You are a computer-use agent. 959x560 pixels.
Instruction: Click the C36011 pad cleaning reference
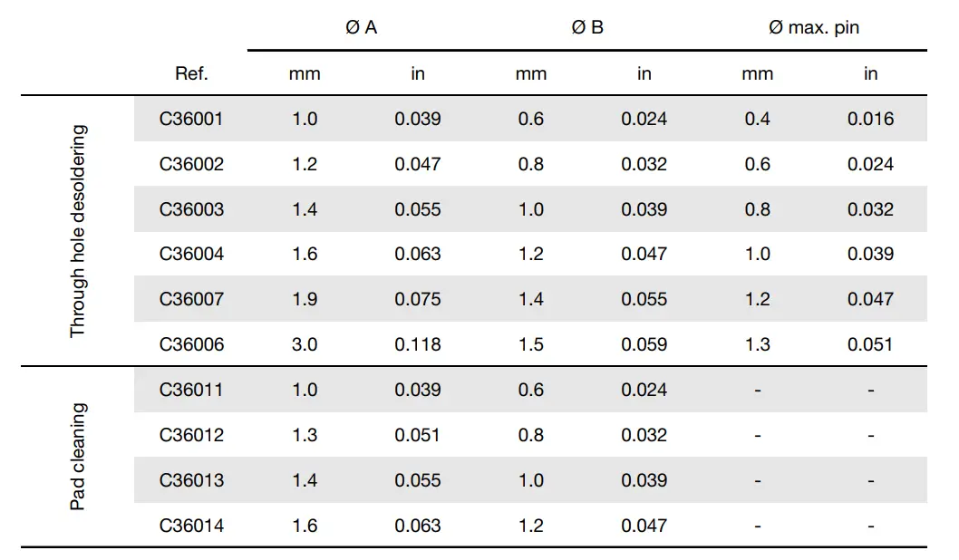coord(191,390)
